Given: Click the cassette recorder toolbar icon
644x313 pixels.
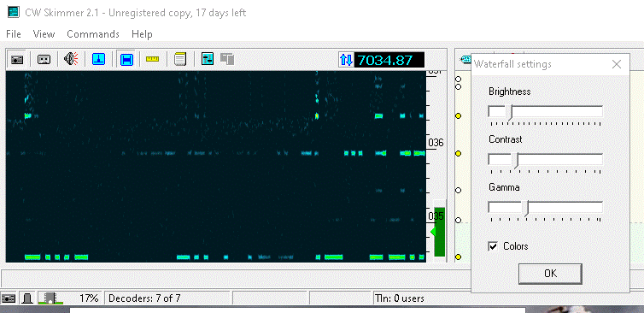Looking at the screenshot, I should 44,60.
